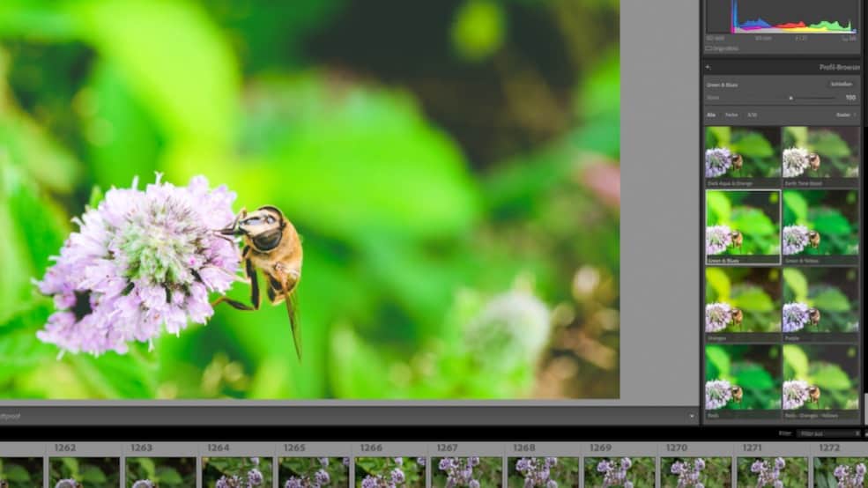868x488 pixels.
Task: Select filmstrip photo 1270
Action: 695,472
